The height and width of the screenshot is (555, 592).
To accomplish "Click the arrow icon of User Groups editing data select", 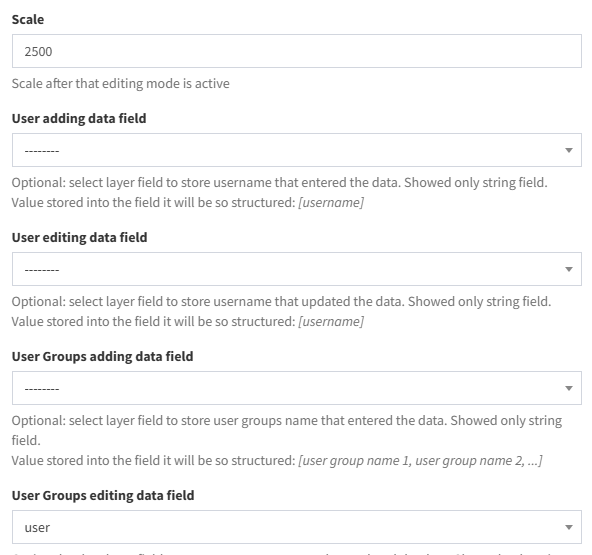I will [569, 527].
